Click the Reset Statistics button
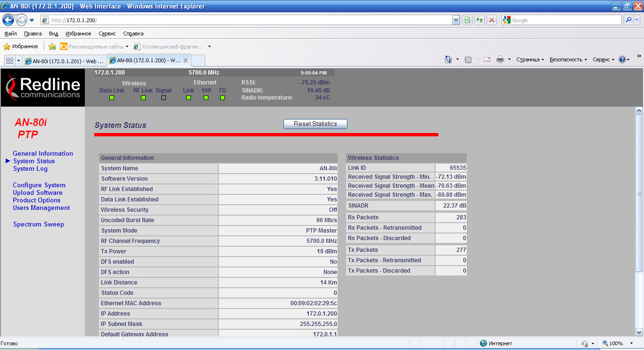Image resolution: width=644 pixels, height=350 pixels. click(315, 124)
